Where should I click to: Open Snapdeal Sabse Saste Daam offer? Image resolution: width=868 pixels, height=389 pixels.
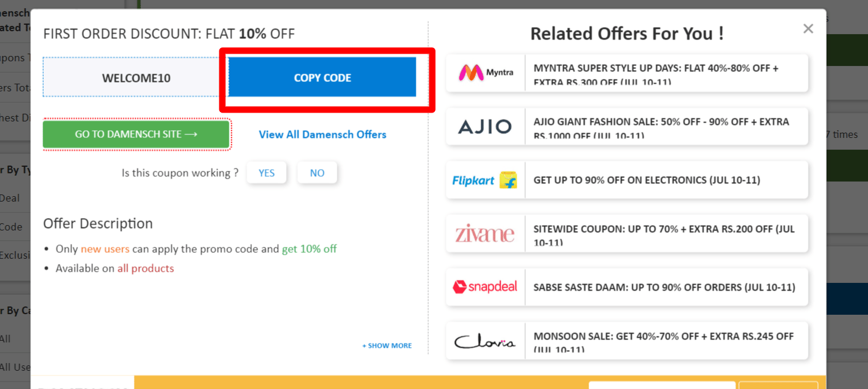tap(665, 288)
